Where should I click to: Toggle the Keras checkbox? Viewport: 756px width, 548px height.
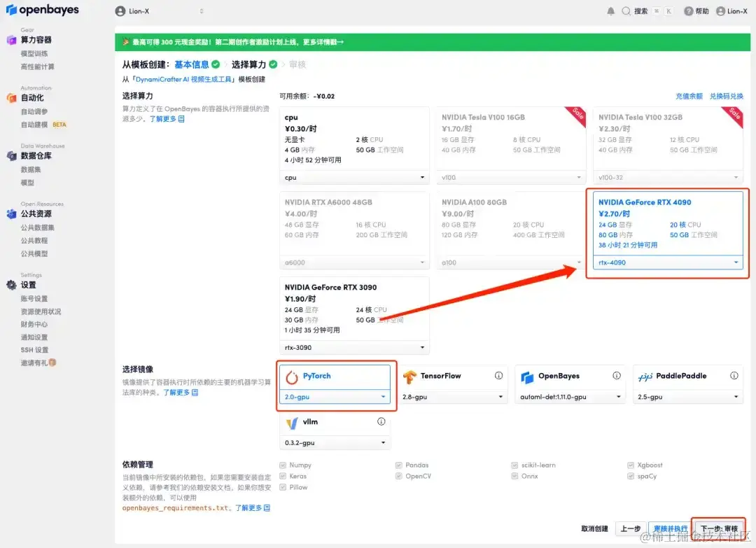pyautogui.click(x=283, y=476)
